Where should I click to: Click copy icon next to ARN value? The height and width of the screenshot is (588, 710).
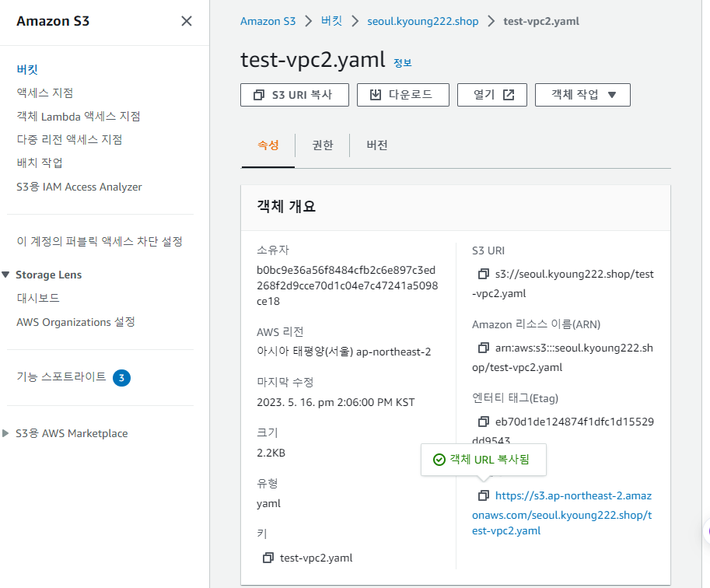[484, 348]
